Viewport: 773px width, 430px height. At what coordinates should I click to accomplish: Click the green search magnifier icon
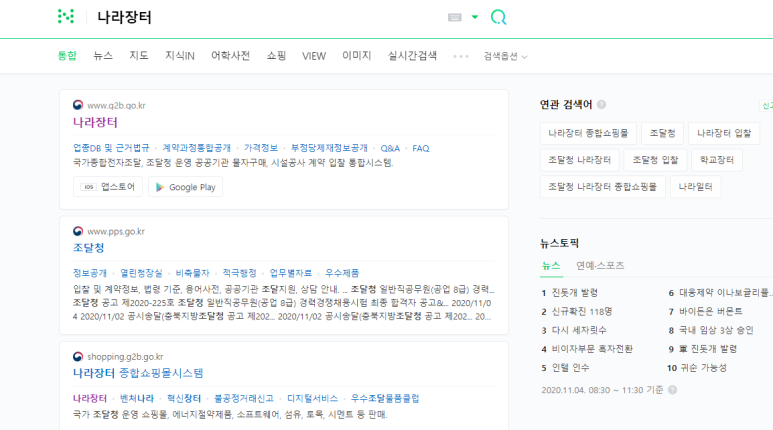click(498, 17)
